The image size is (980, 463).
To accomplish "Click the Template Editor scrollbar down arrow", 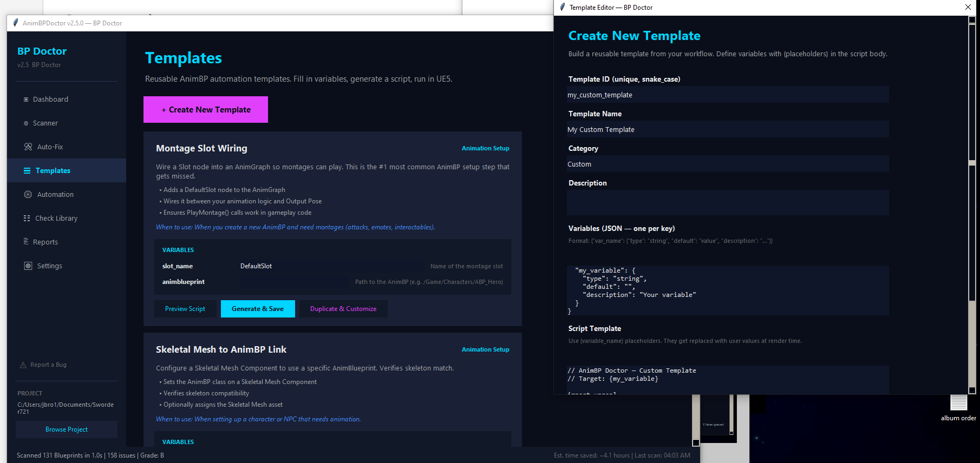I will click(x=972, y=390).
